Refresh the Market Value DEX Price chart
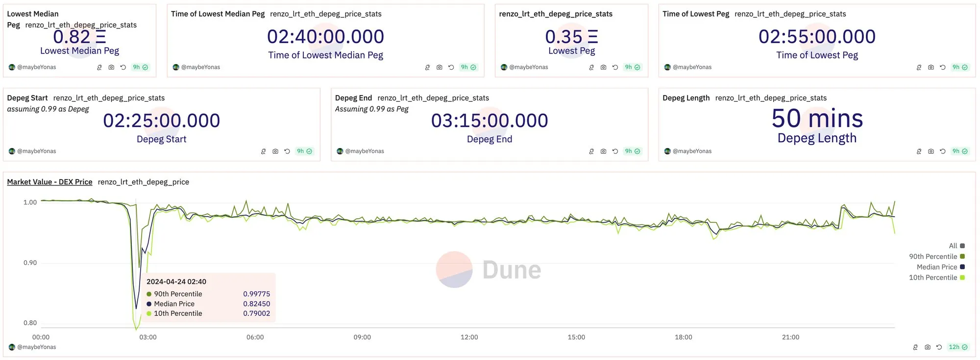The image size is (980, 360). 939,347
